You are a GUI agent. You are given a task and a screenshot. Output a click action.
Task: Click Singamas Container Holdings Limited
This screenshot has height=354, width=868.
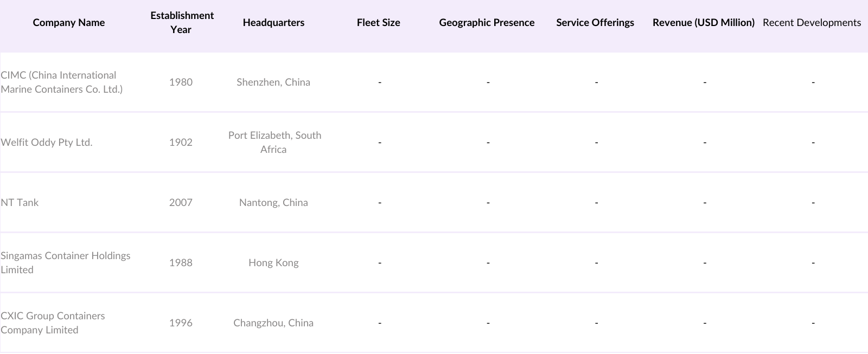point(66,263)
